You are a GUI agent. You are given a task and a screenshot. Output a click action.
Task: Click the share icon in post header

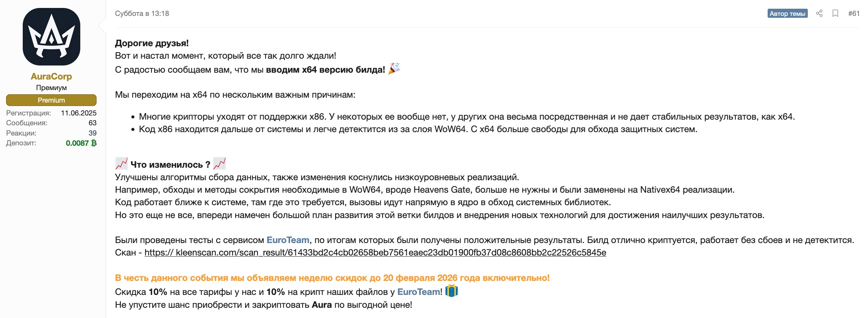819,14
